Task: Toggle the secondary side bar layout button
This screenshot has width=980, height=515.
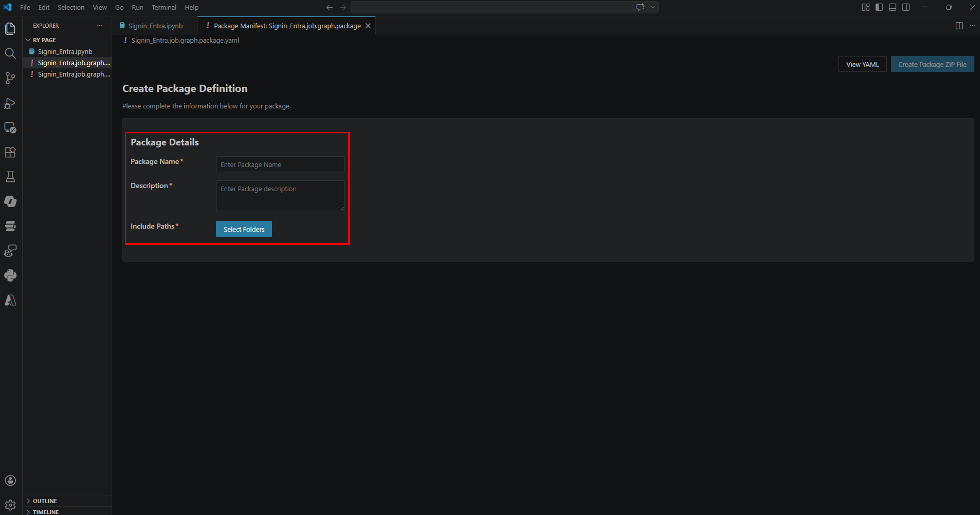Action: point(906,7)
